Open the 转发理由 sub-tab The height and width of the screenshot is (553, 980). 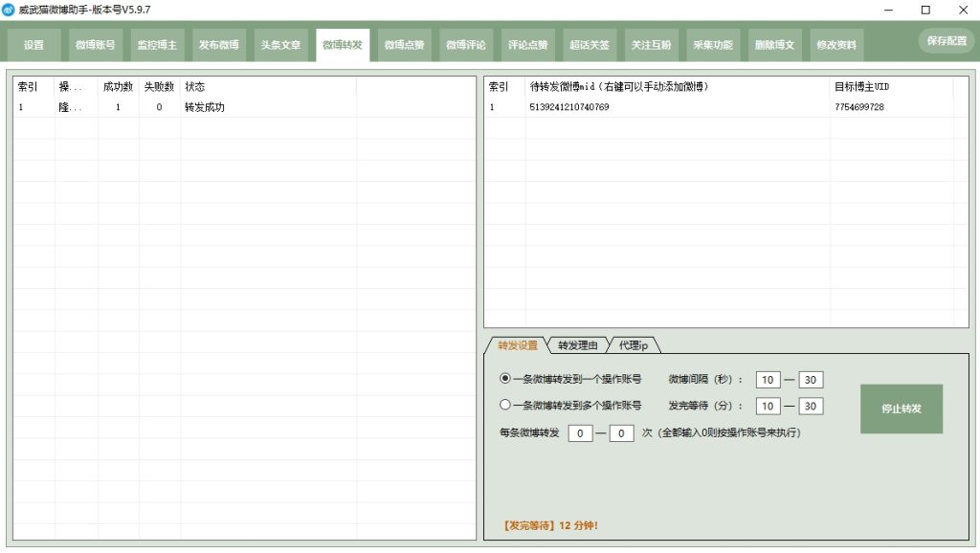coord(577,345)
